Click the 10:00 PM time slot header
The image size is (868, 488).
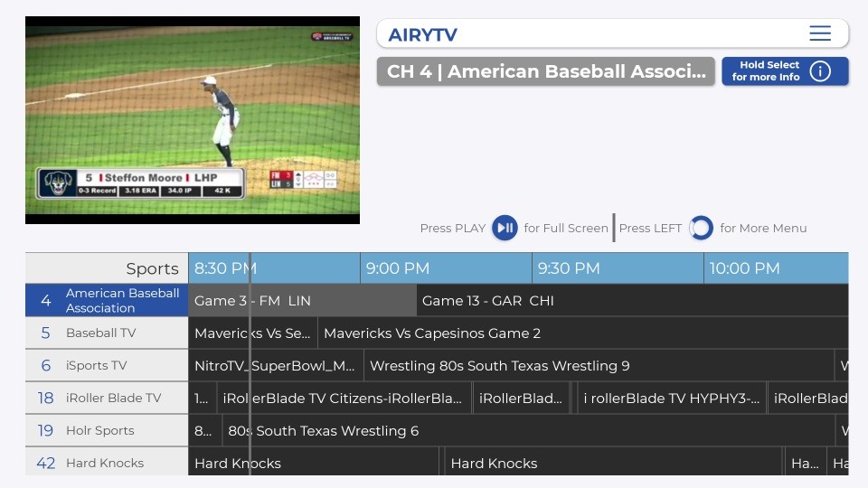tap(776, 268)
